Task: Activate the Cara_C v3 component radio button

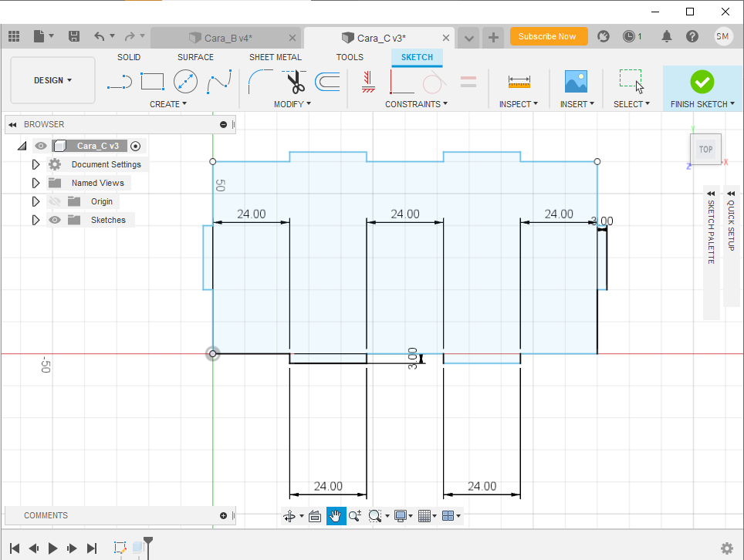Action: click(135, 146)
